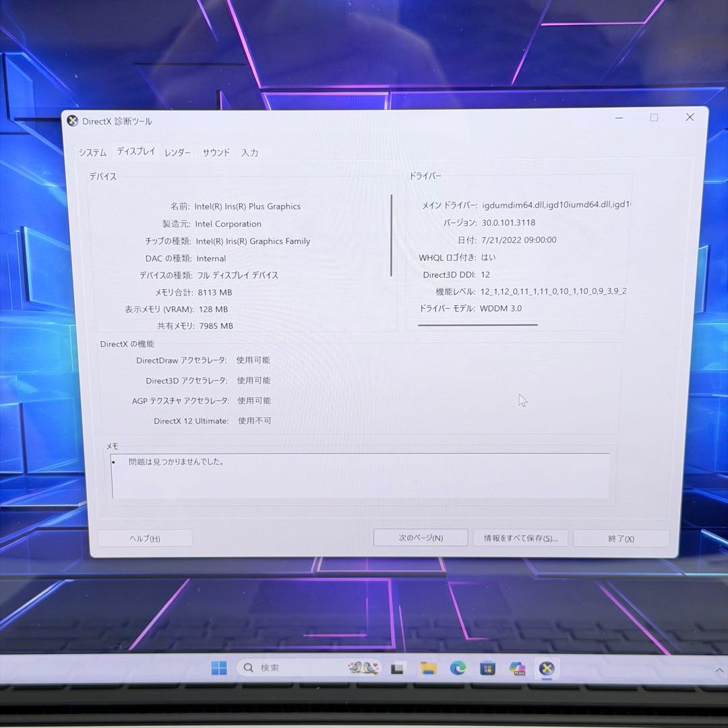Switch to the レンダー tab

[x=177, y=153]
